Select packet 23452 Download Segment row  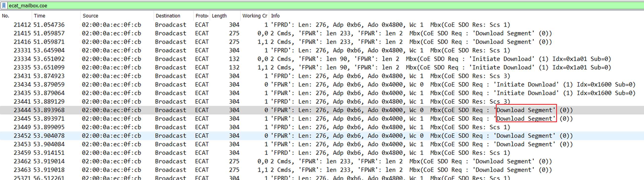(x=22, y=136)
